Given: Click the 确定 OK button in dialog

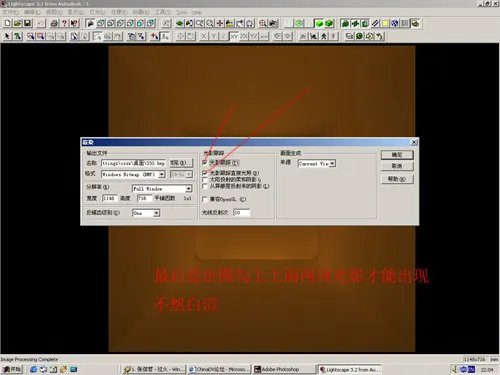Looking at the screenshot, I should pos(397,155).
